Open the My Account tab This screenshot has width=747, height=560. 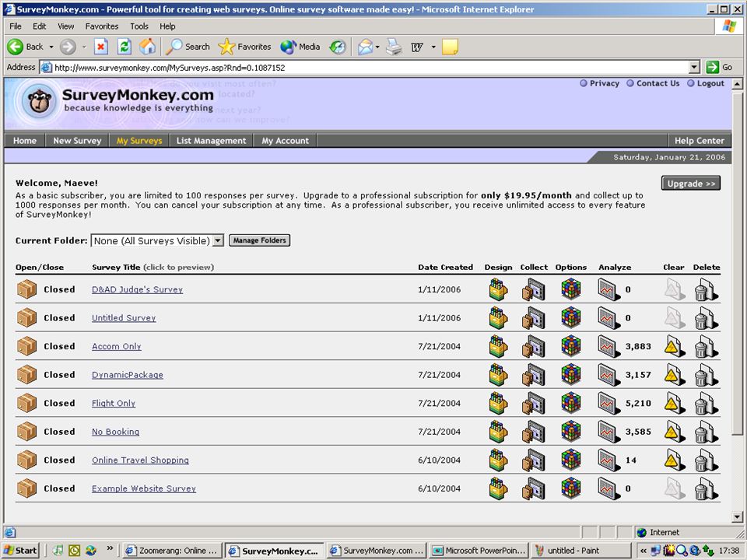(285, 141)
